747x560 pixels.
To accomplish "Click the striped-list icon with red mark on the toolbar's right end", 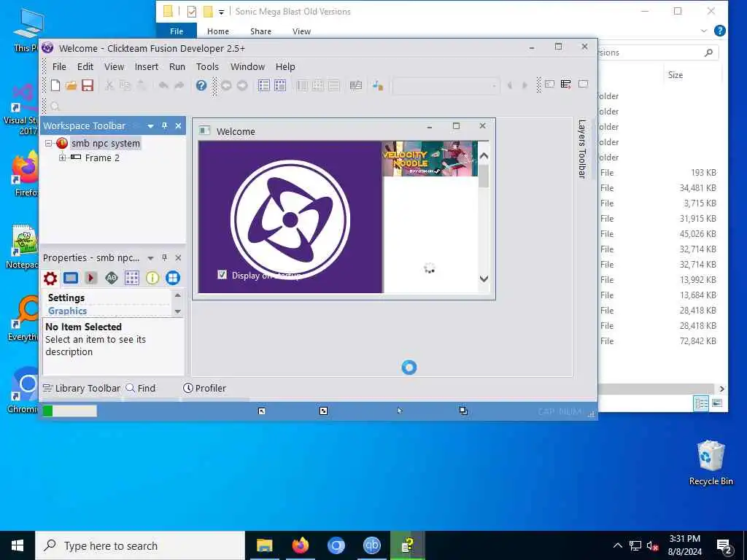I will click(565, 85).
